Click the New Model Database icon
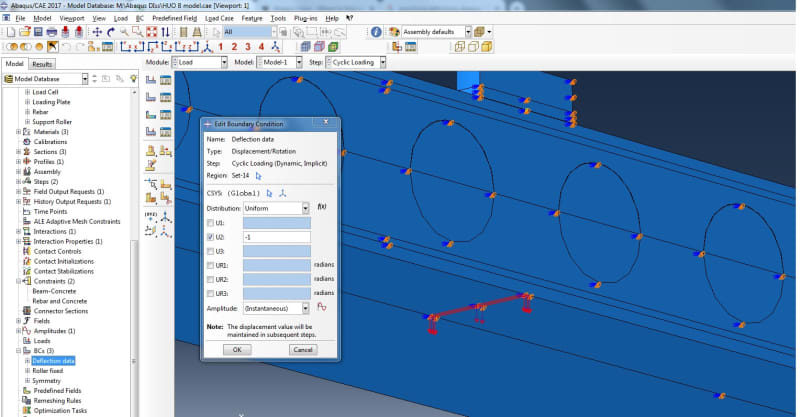800x417 pixels. pos(11,32)
